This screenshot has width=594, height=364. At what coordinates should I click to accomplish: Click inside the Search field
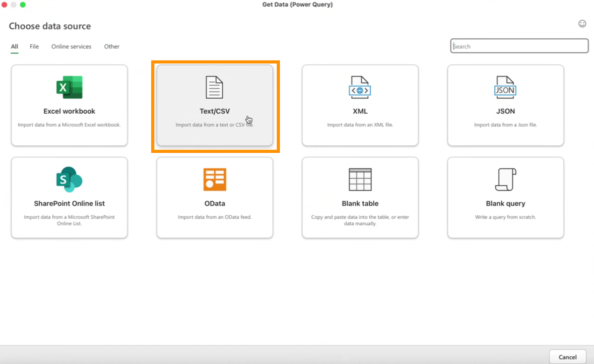point(519,46)
